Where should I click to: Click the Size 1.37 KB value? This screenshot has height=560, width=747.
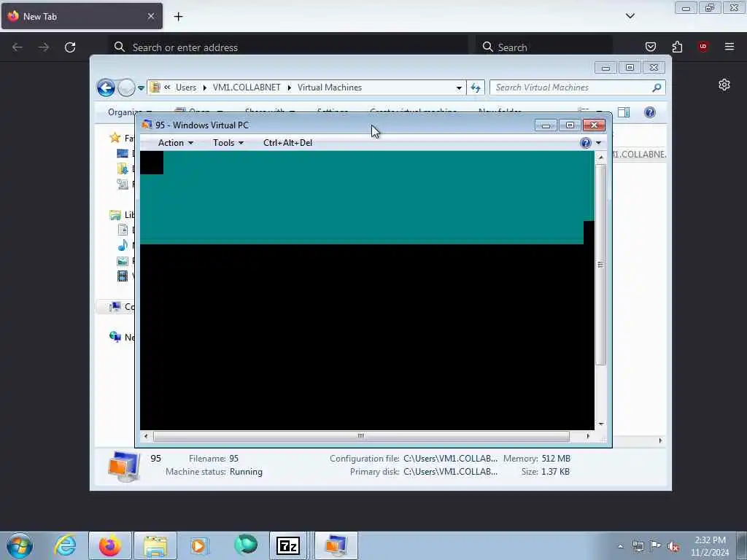point(555,472)
